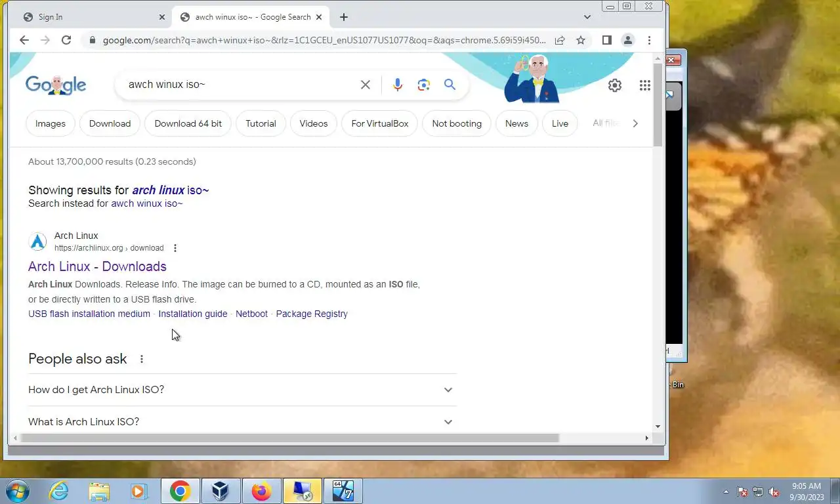
Task: Open the new tab plus button
Action: tap(344, 17)
